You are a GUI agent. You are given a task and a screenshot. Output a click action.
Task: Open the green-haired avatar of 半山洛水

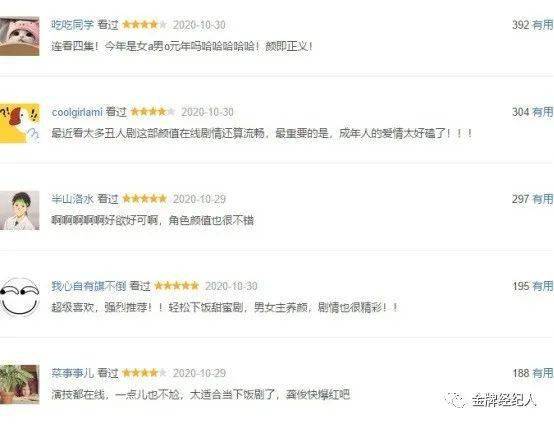pos(19,210)
